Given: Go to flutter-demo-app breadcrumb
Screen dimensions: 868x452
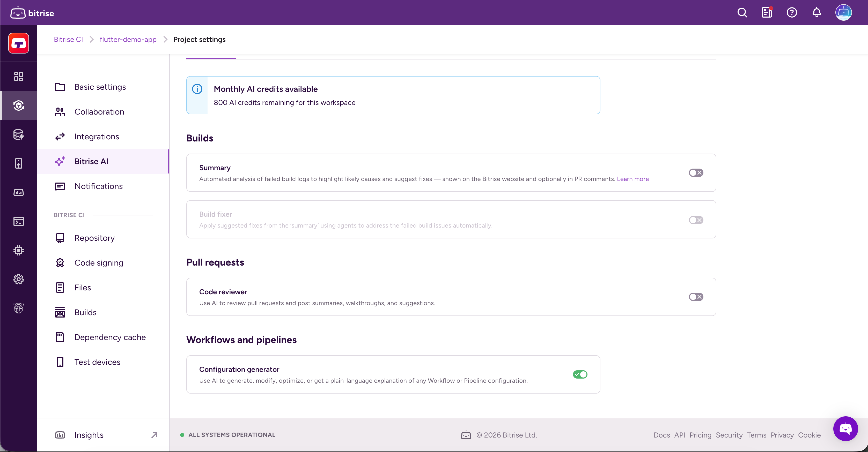Looking at the screenshot, I should point(128,39).
